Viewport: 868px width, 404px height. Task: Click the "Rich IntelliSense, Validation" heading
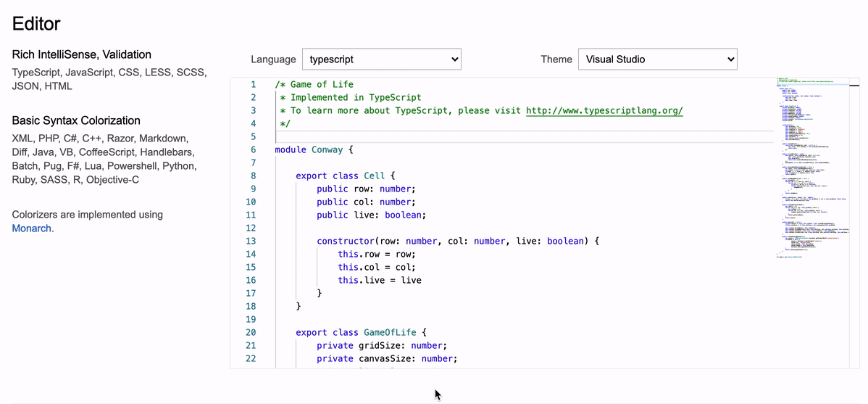click(82, 54)
